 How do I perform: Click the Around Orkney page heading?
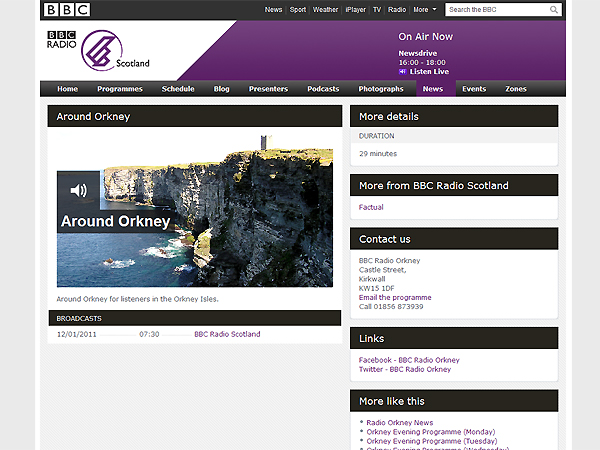click(93, 116)
